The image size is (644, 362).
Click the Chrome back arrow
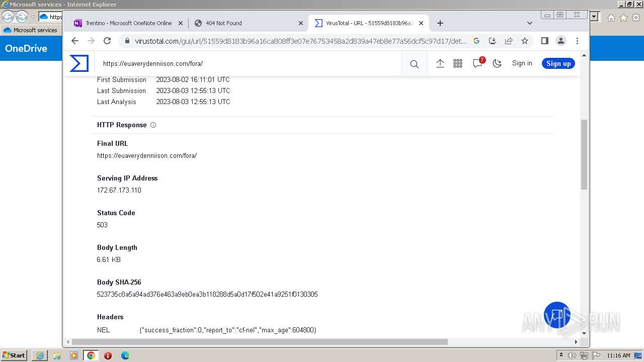75,41
